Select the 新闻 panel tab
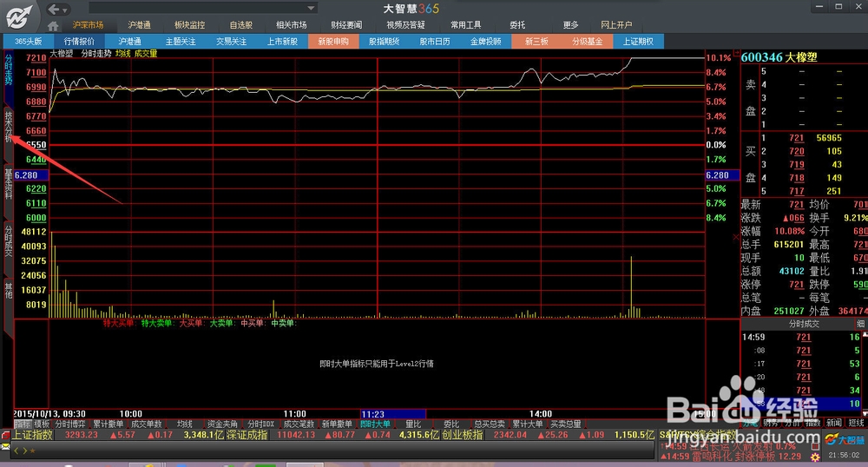868x467 pixels. 833,423
